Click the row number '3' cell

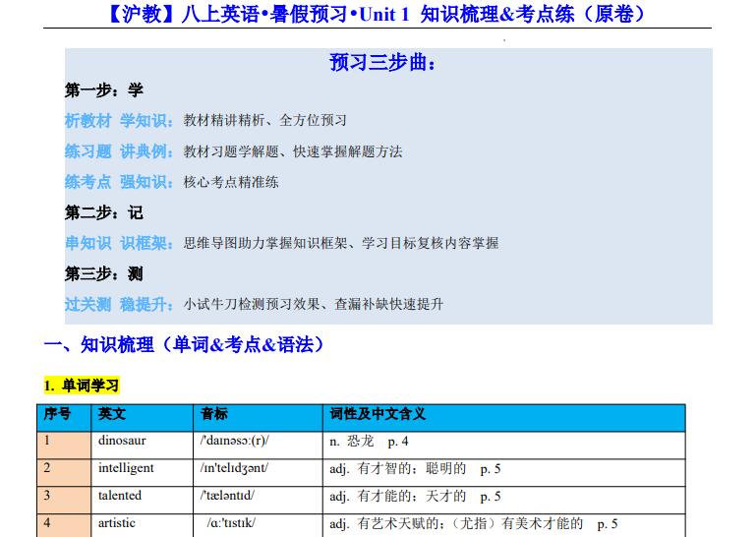click(64, 501)
